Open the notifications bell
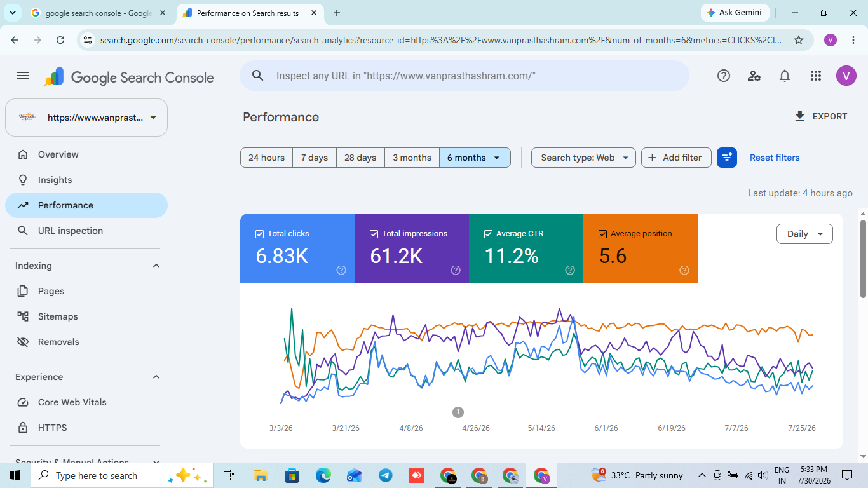Image resolution: width=868 pixels, height=488 pixels. (785, 76)
